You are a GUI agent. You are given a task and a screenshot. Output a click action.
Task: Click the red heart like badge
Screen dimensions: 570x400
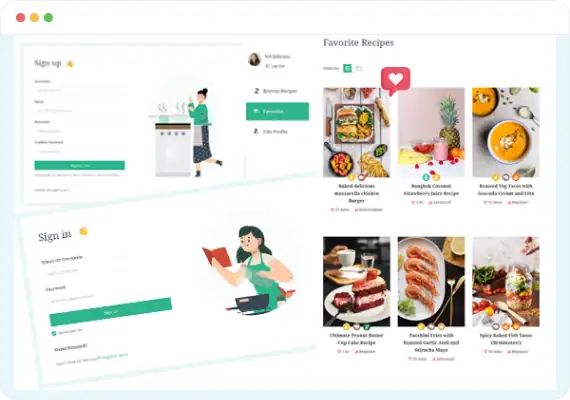coord(396,80)
